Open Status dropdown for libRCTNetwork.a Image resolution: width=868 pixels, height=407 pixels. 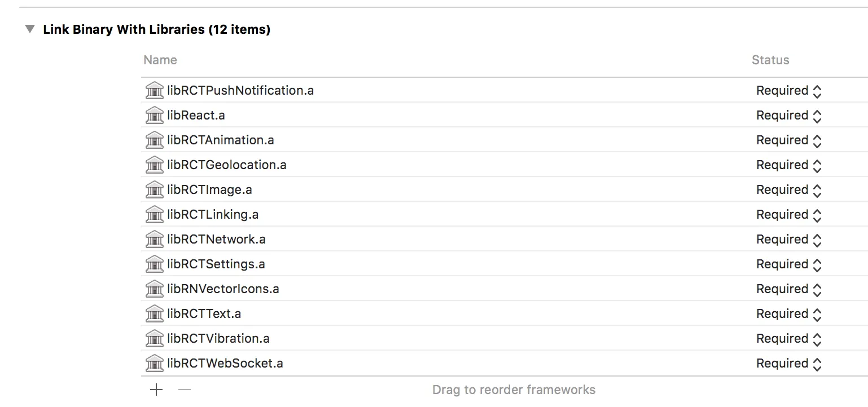(x=789, y=240)
